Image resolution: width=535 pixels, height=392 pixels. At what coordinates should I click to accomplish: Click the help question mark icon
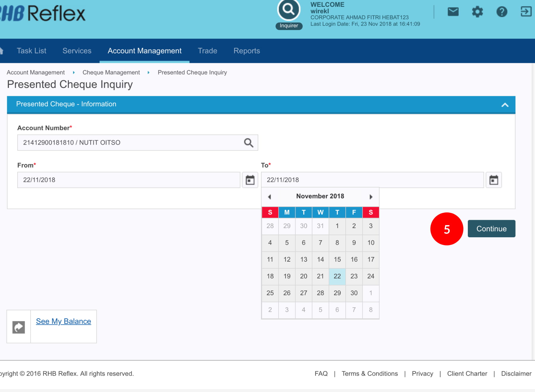coord(502,12)
